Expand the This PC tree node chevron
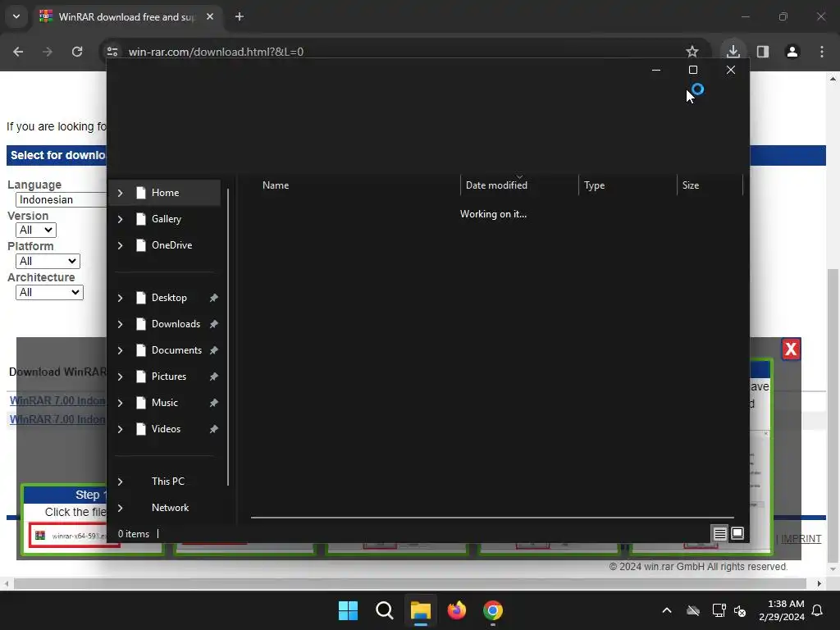 tap(120, 482)
